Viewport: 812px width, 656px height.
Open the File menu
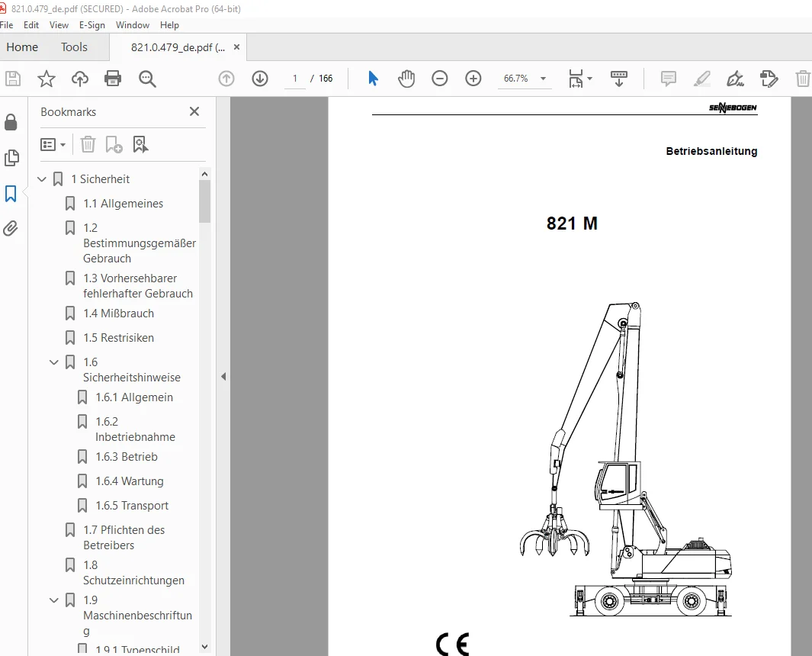point(6,25)
